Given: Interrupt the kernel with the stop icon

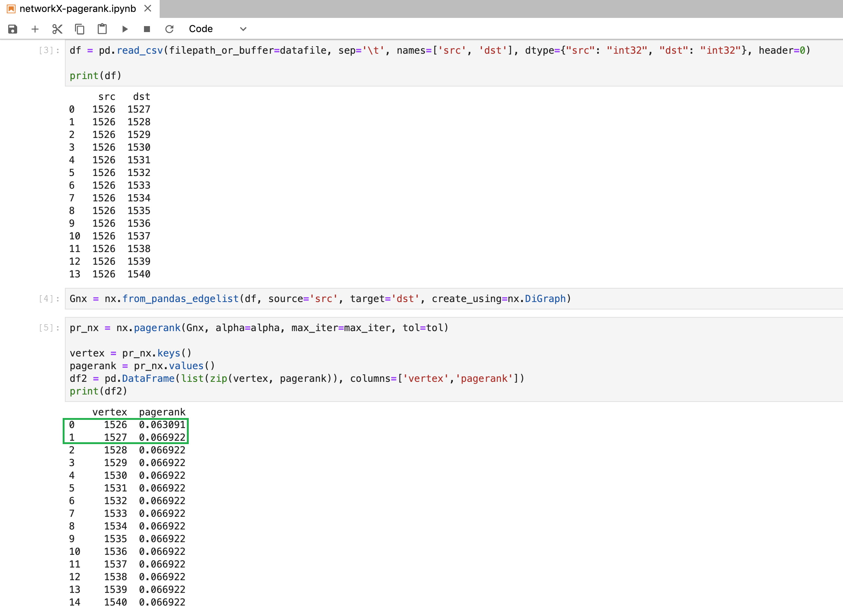Looking at the screenshot, I should coord(147,29).
